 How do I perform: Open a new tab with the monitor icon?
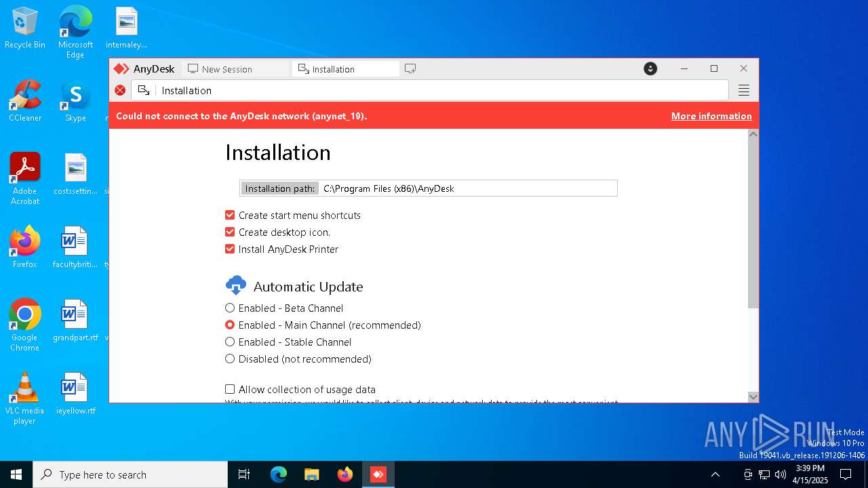[x=410, y=68]
